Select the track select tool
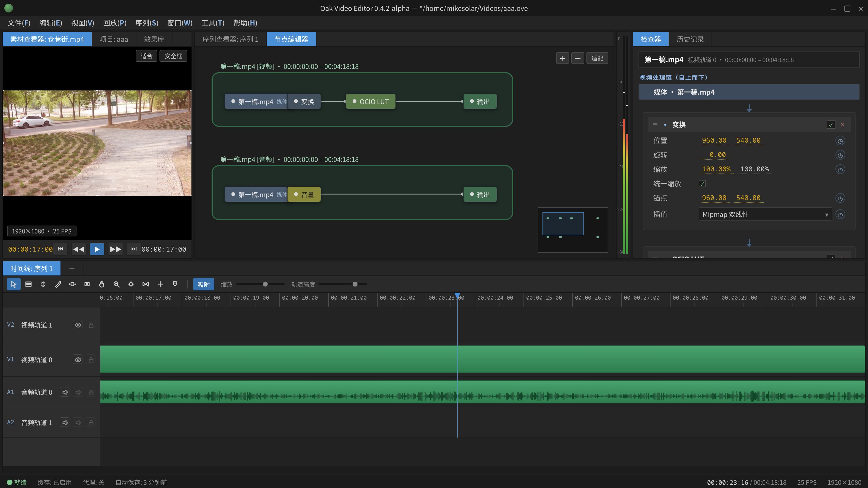 coord(28,284)
